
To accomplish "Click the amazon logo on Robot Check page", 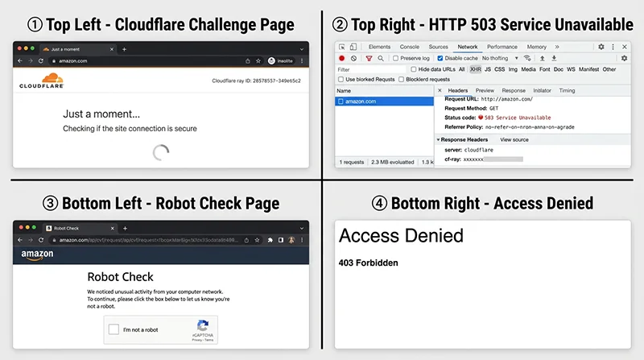I will (37, 254).
